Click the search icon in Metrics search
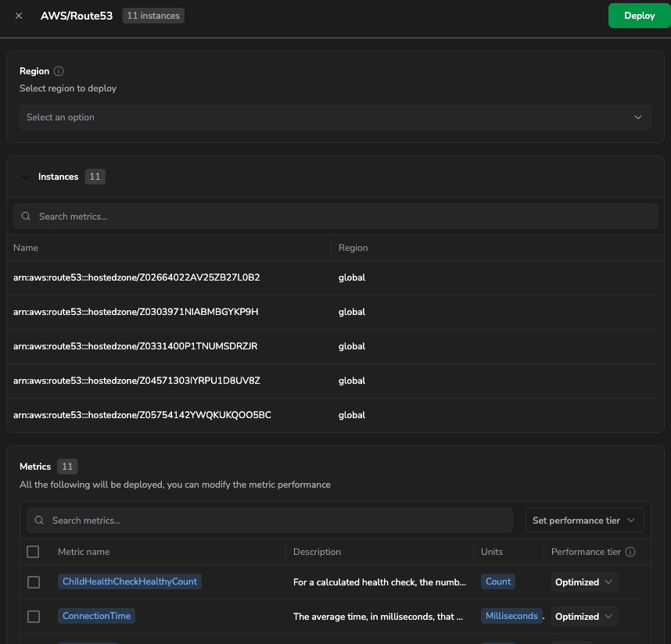 39,521
